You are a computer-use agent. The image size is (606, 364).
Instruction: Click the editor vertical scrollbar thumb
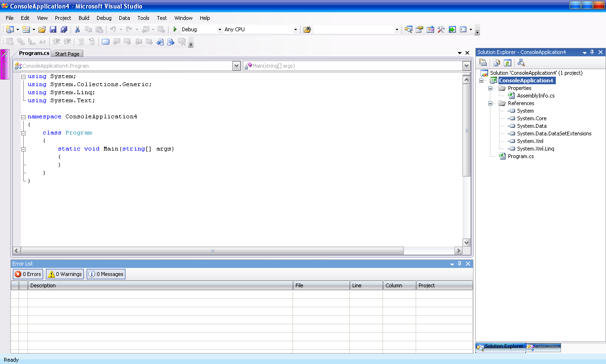point(466,130)
